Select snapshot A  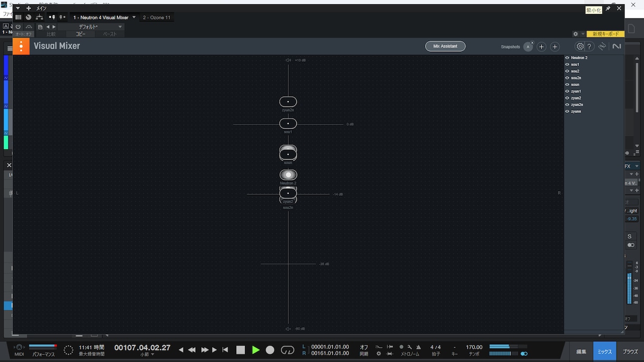528,47
